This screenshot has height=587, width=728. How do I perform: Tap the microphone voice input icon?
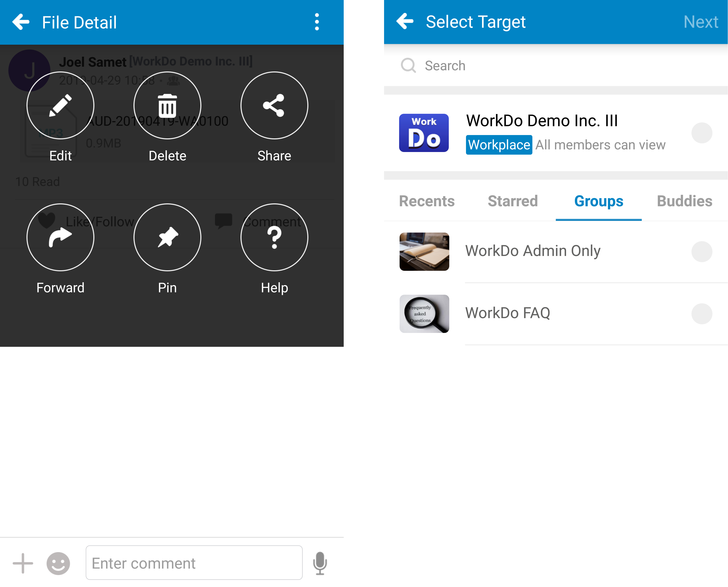pyautogui.click(x=320, y=563)
